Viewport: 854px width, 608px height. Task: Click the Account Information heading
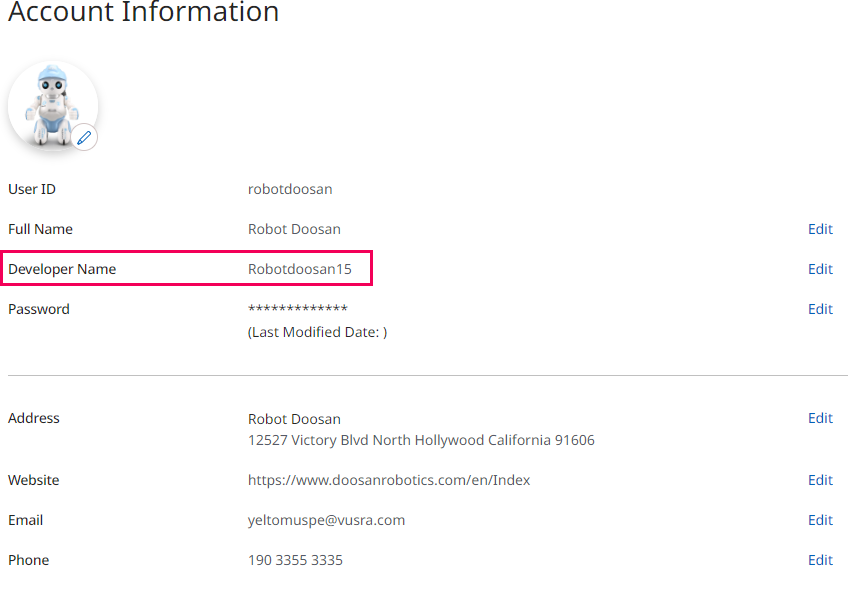(x=144, y=13)
